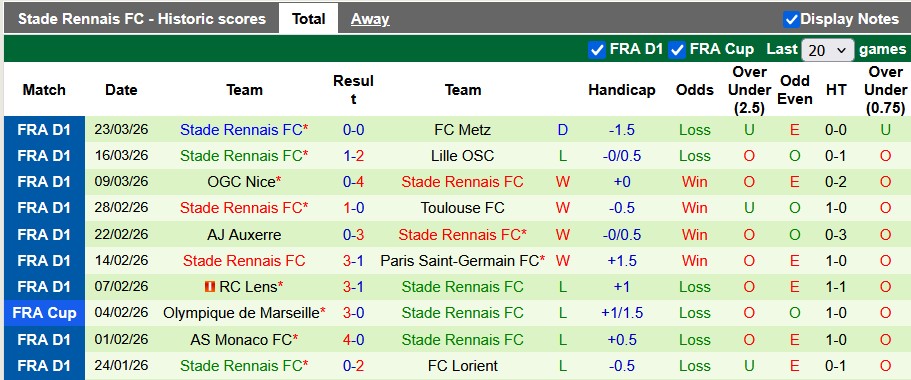Screen dimensions: 911x380
Task: Uncheck the FRA D1 league filter
Action: pos(597,50)
